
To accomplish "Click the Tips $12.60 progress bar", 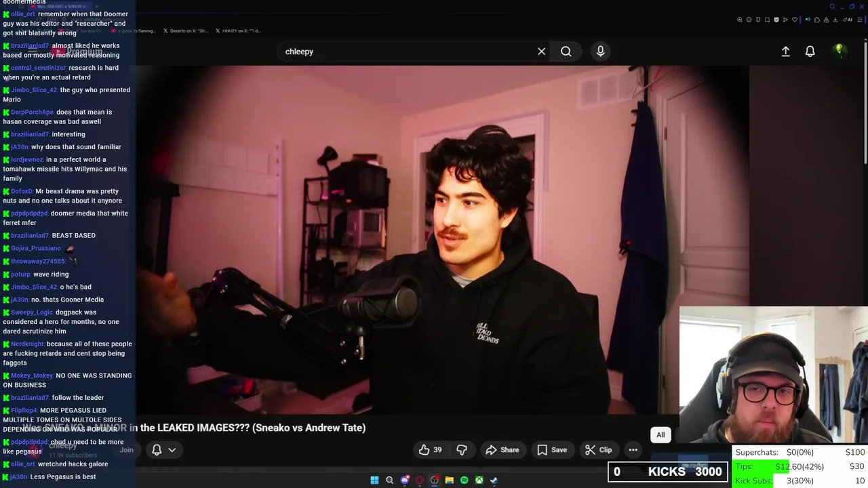I will [800, 466].
